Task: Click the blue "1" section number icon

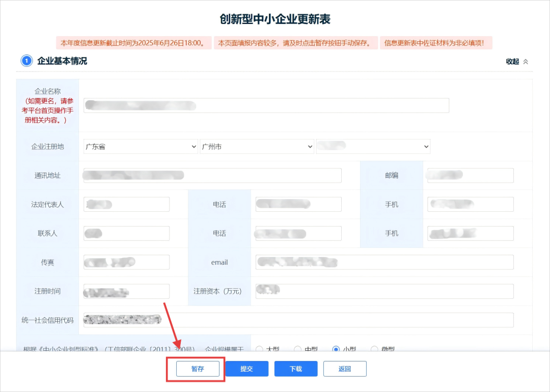Action: [x=26, y=61]
